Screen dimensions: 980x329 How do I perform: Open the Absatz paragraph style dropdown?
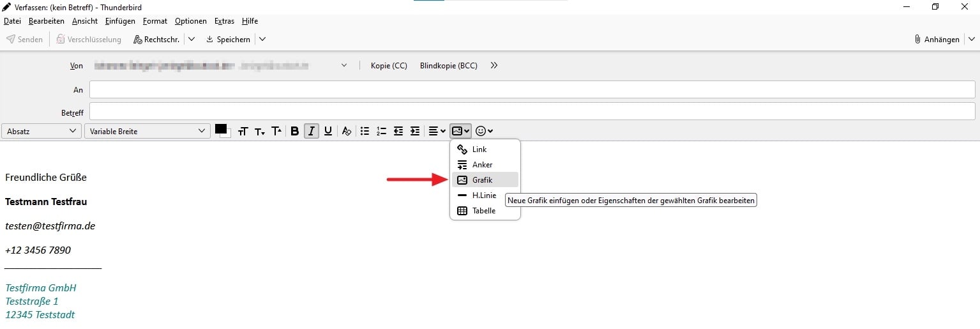pyautogui.click(x=41, y=131)
